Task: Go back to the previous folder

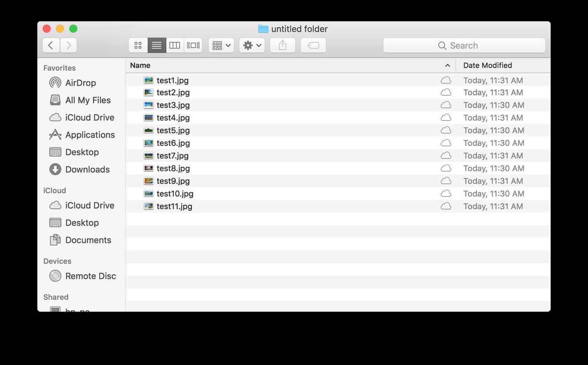Action: 51,45
